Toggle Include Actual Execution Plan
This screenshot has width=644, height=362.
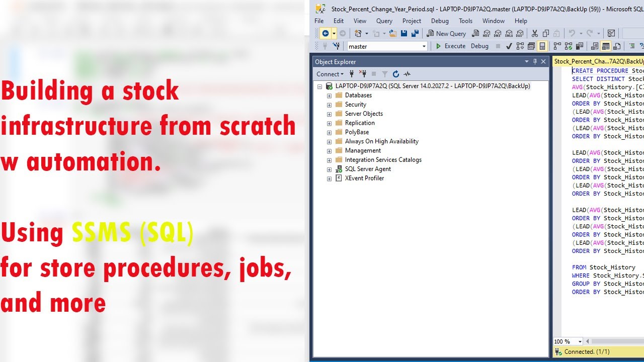(557, 46)
